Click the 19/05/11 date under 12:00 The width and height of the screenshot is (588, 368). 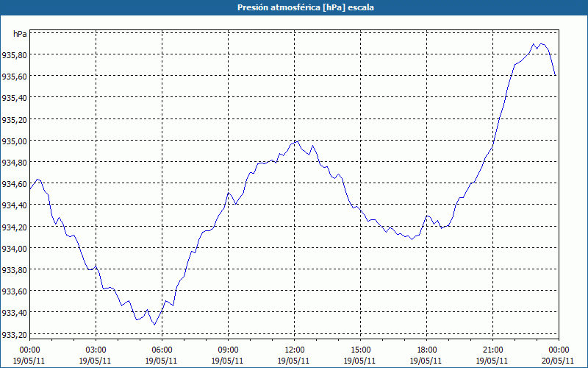295,361
